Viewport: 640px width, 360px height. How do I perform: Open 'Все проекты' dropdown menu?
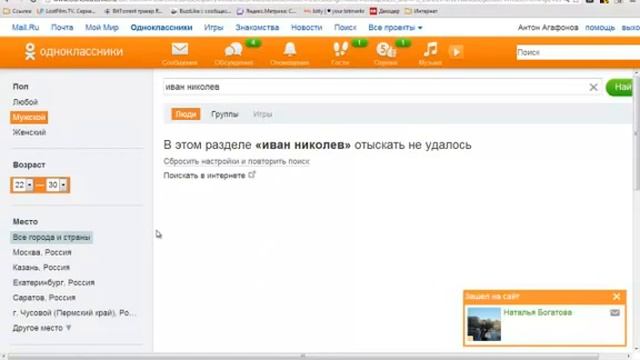(x=395, y=27)
